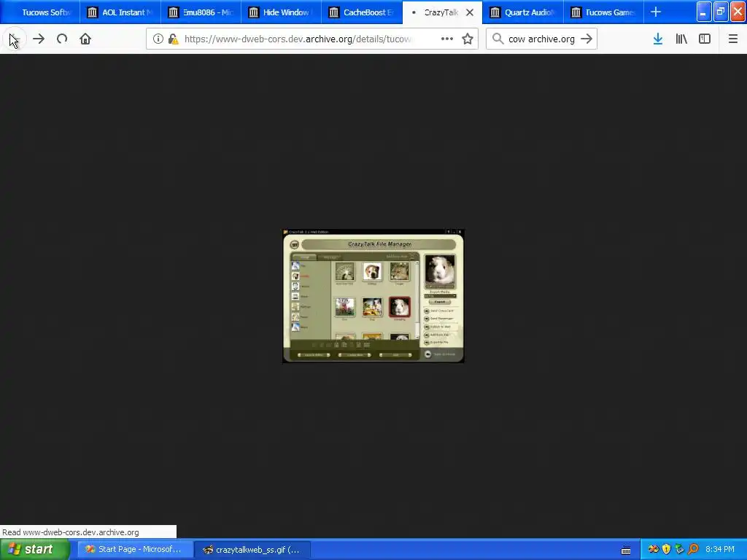This screenshot has width=747, height=560.
Task: Submit the search with the go arrow
Action: pos(587,39)
